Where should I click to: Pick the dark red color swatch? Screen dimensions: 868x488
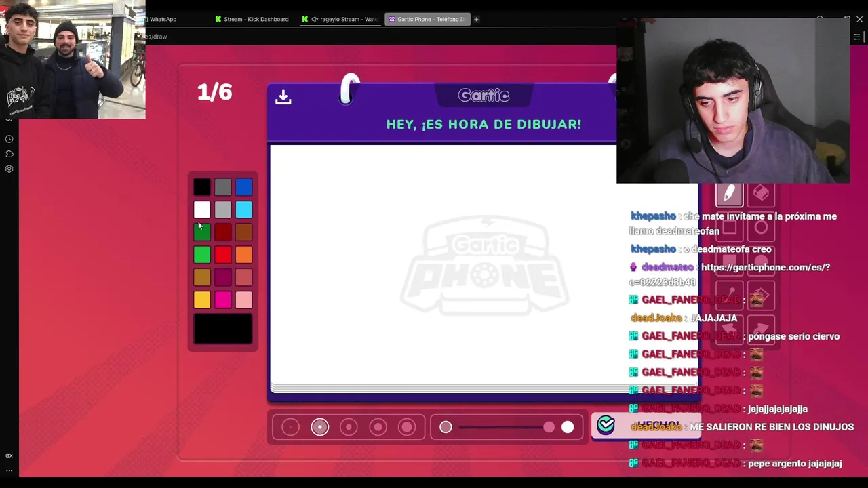click(223, 232)
